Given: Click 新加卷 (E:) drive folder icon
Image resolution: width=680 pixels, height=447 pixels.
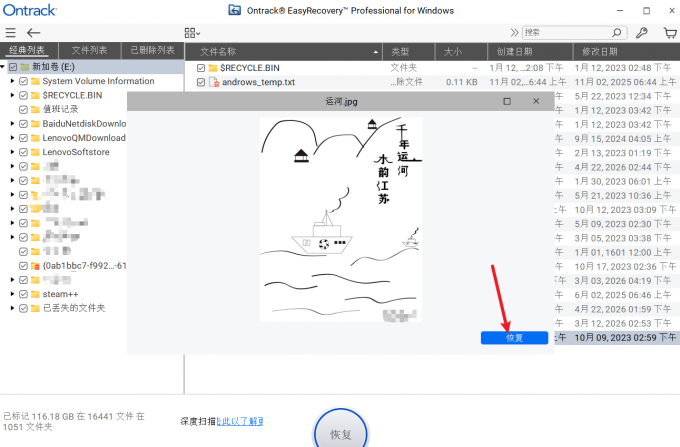Looking at the screenshot, I should 25,67.
